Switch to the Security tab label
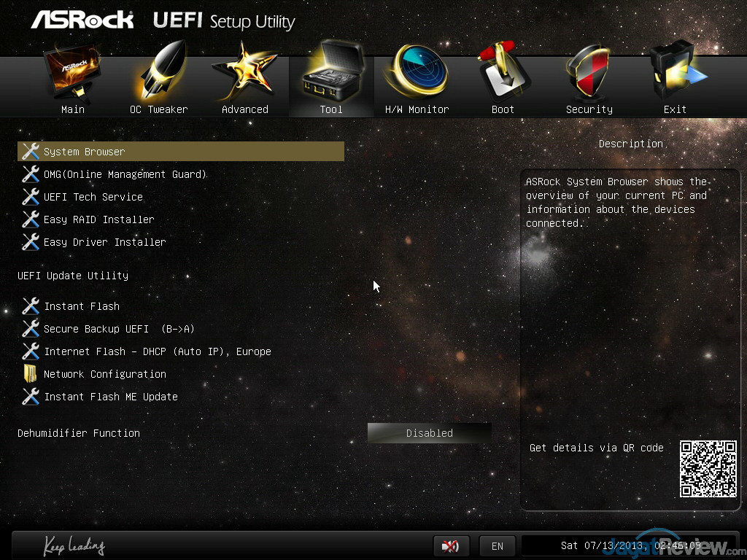Viewport: 747px width, 560px height. click(589, 109)
